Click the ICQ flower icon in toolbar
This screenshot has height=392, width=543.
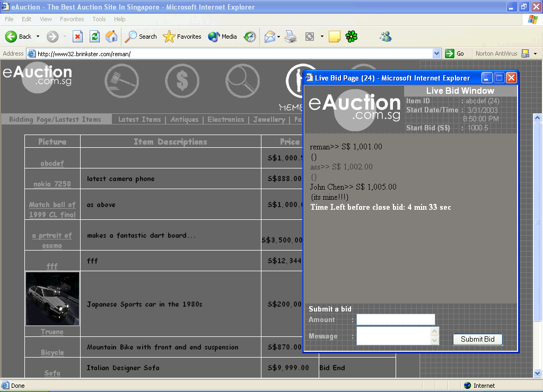point(351,37)
